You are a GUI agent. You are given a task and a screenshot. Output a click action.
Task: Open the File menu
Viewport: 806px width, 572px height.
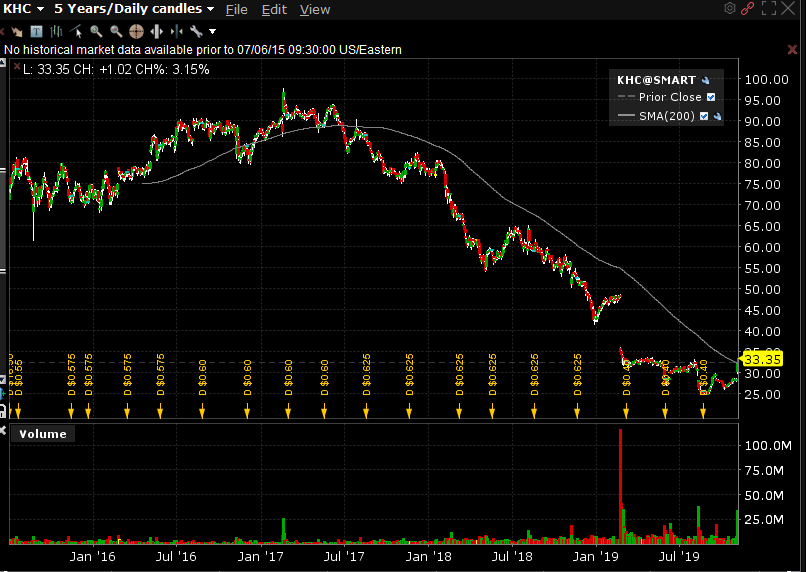236,9
